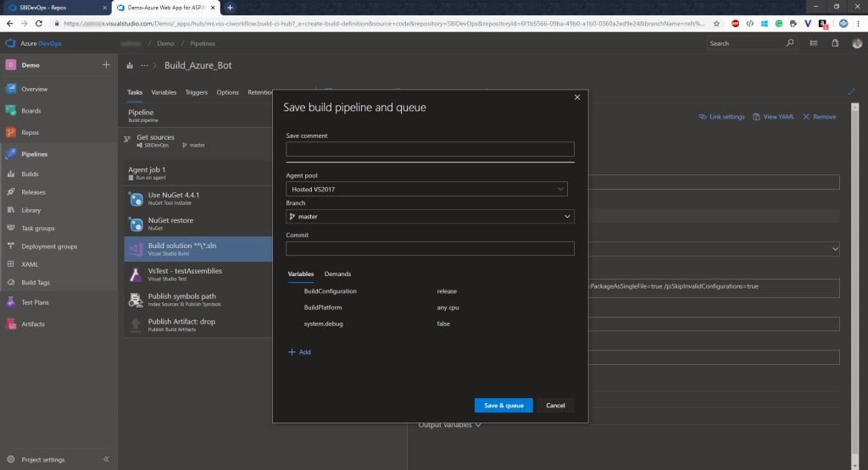Select Get sources step

click(198, 141)
